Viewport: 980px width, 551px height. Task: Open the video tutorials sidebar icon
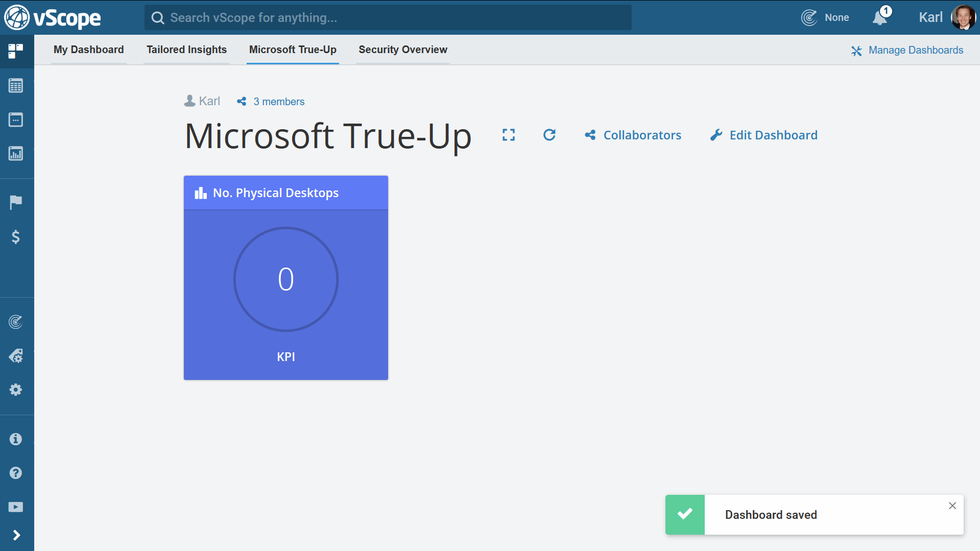[x=16, y=507]
